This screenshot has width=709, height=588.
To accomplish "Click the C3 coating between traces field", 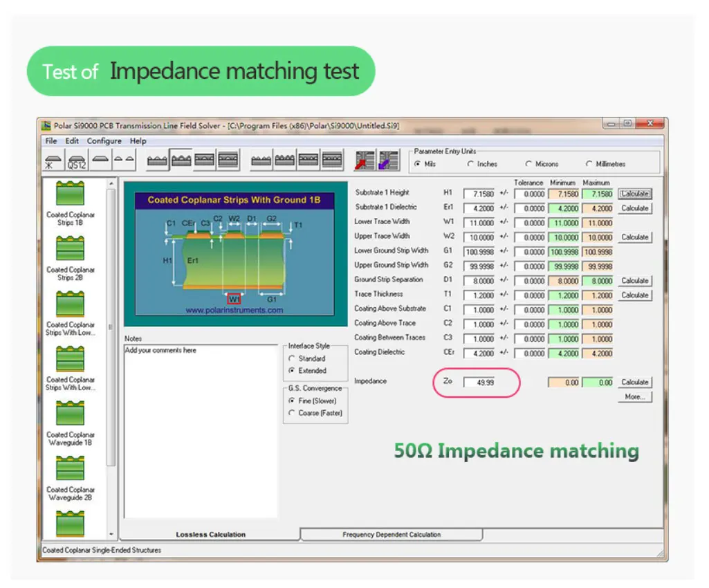I will 479,339.
